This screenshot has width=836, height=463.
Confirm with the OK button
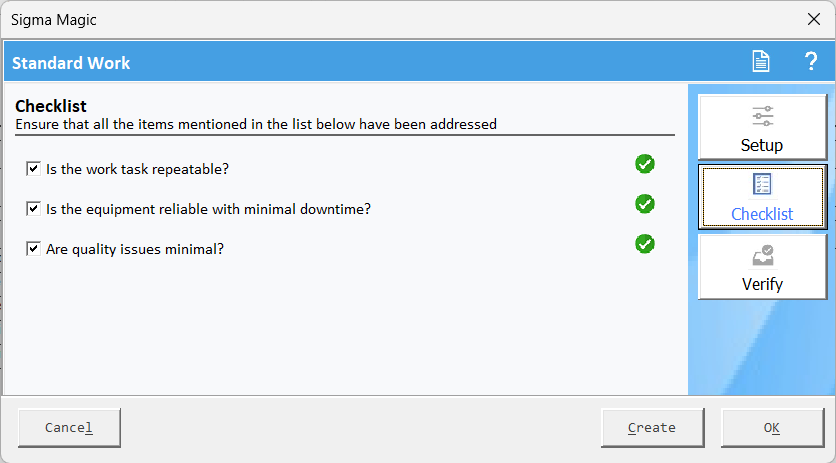(x=773, y=428)
